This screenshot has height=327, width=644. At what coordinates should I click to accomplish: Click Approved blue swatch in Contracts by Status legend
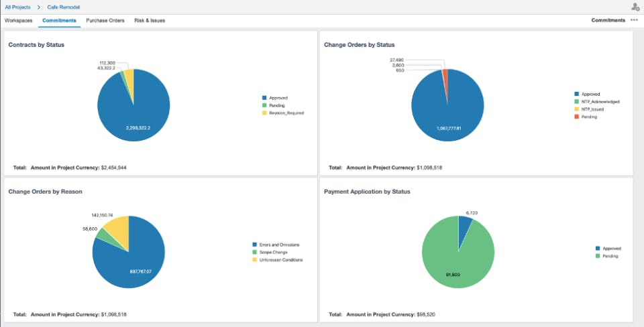coord(264,98)
